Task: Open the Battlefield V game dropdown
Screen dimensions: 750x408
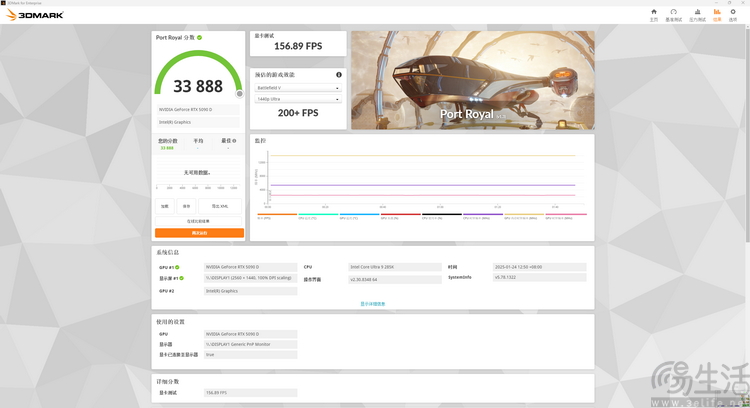Action: 298,88
